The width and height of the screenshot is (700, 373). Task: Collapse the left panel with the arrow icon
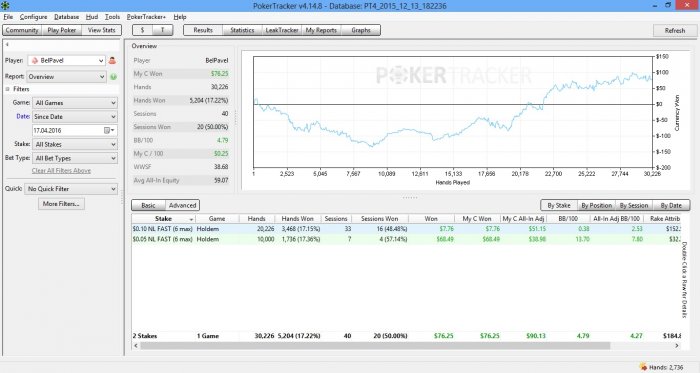(7, 45)
